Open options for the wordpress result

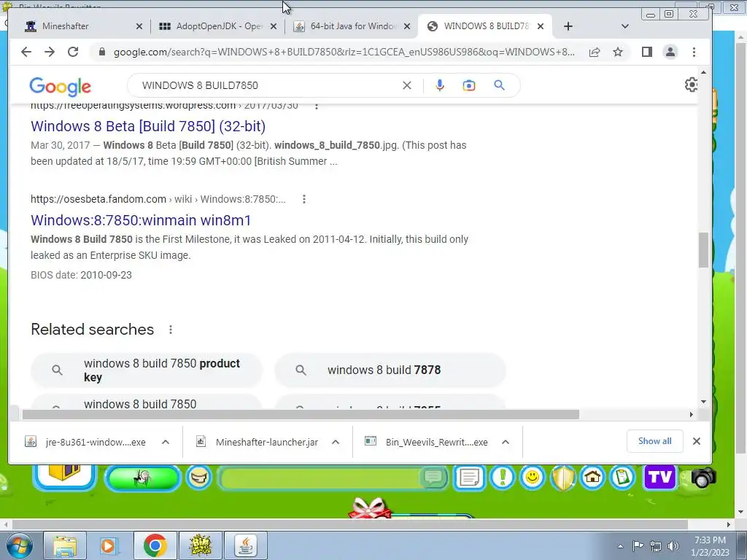(x=317, y=106)
